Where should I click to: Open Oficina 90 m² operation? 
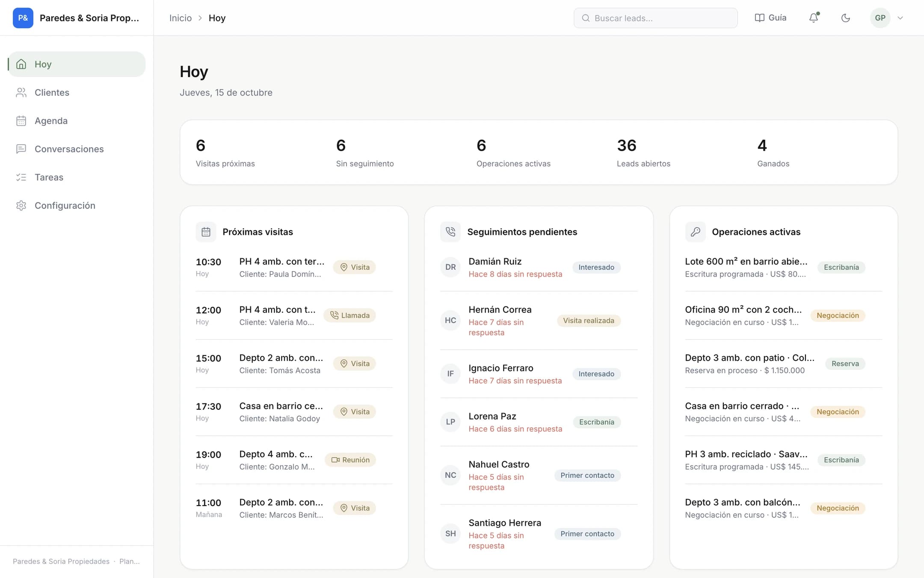pos(783,316)
